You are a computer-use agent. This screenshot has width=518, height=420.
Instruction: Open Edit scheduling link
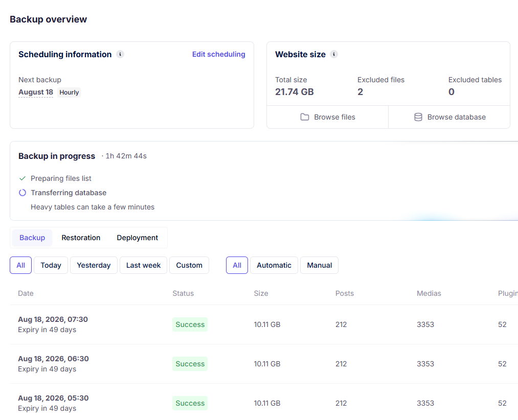219,54
